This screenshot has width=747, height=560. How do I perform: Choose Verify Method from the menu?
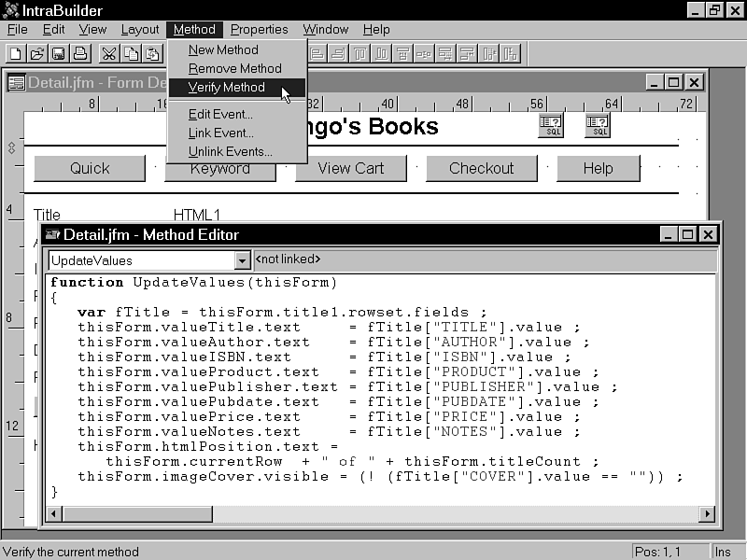click(x=227, y=88)
